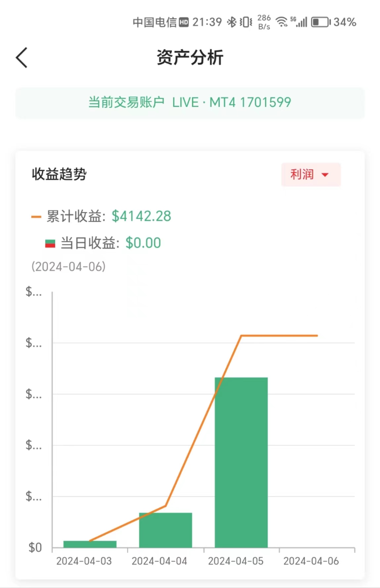Tap the green-red 当日收益 legend swatch
The width and height of the screenshot is (380, 588).
click(50, 244)
